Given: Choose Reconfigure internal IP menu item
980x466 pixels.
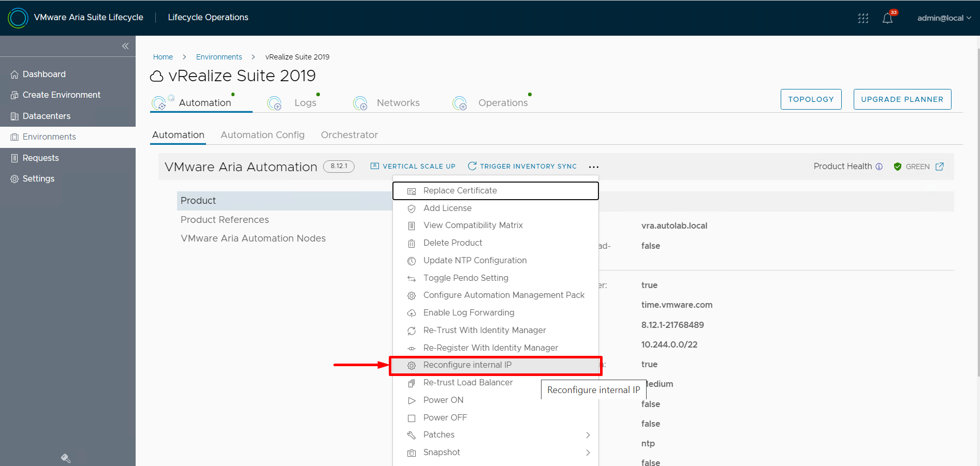Looking at the screenshot, I should [x=496, y=365].
